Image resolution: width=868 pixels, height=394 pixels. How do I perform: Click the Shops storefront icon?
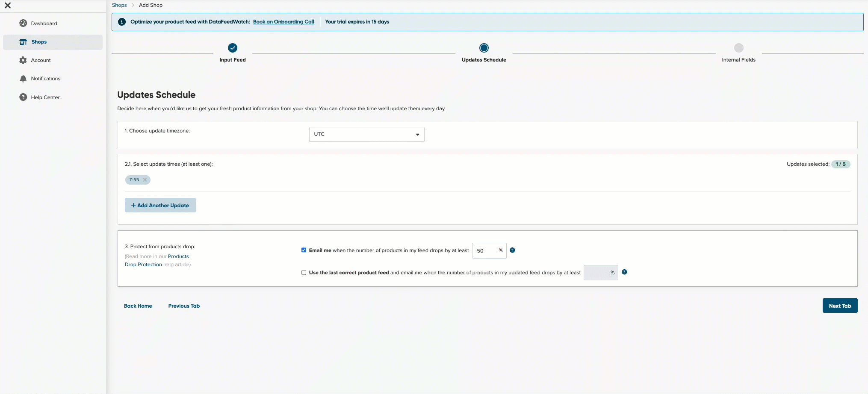pyautogui.click(x=23, y=42)
